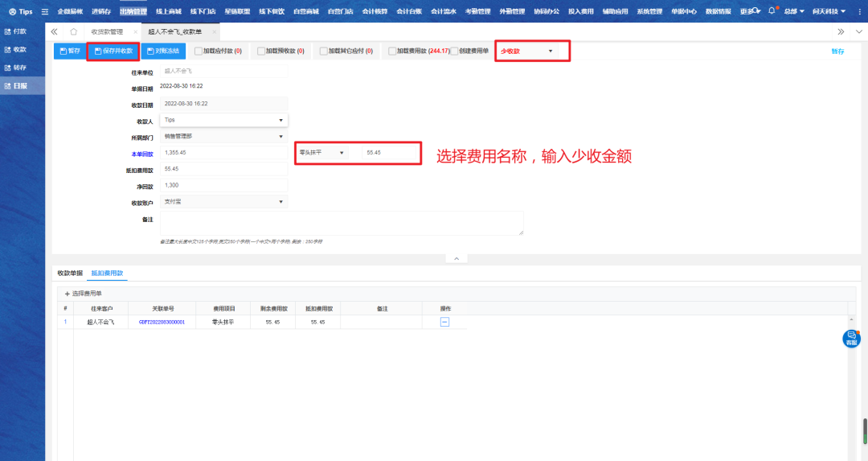The image size is (868, 461).
Task: Click the minus icon in 操作 column
Action: pyautogui.click(x=444, y=322)
